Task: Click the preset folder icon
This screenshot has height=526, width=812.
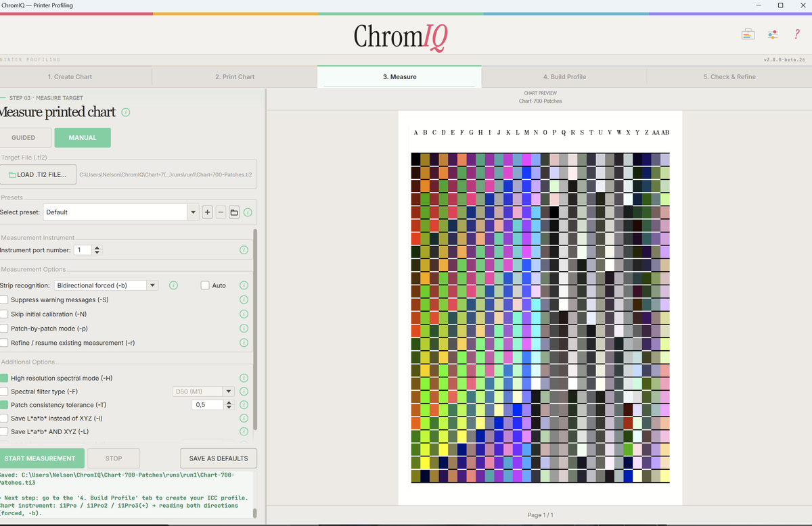Action: coord(234,212)
